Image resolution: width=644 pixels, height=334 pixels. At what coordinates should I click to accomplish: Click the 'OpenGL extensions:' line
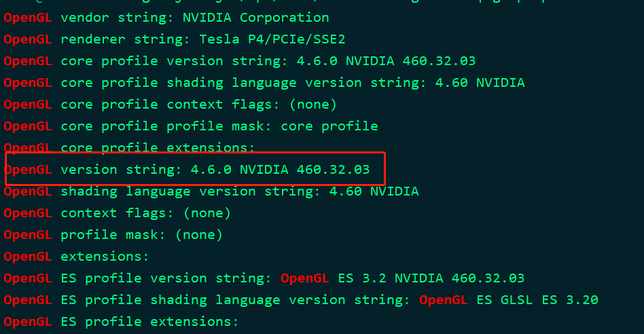tap(76, 257)
